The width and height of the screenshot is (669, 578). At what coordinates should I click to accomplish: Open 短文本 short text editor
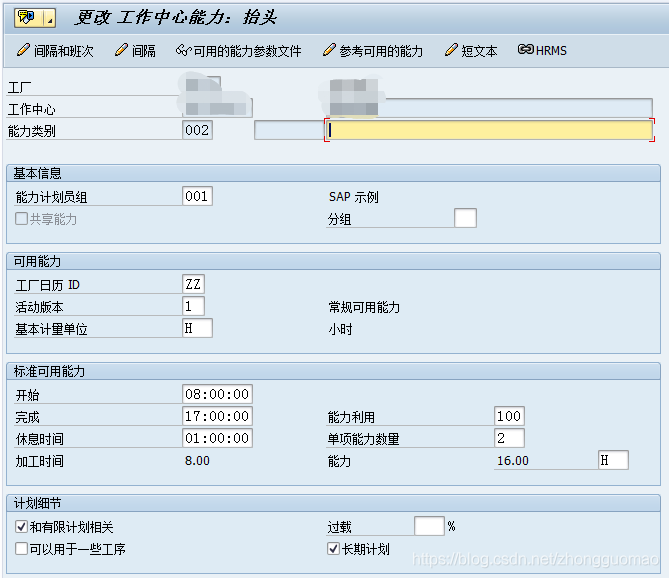pos(470,50)
